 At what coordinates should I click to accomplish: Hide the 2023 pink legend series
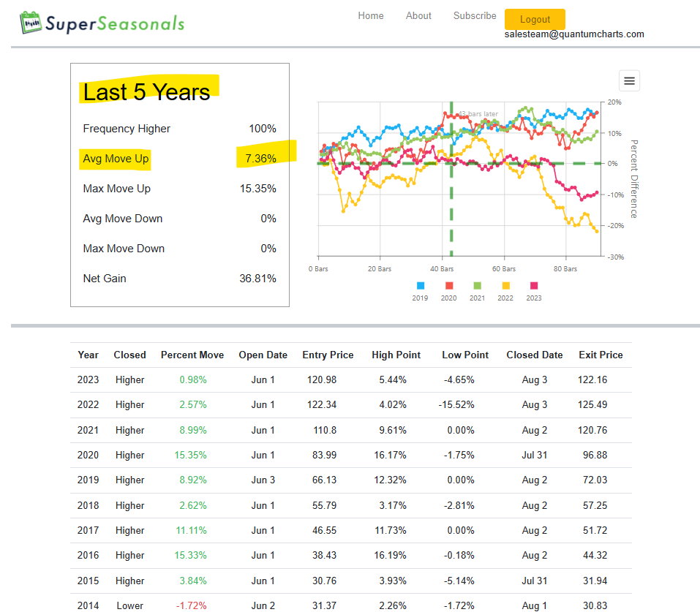tap(533, 290)
